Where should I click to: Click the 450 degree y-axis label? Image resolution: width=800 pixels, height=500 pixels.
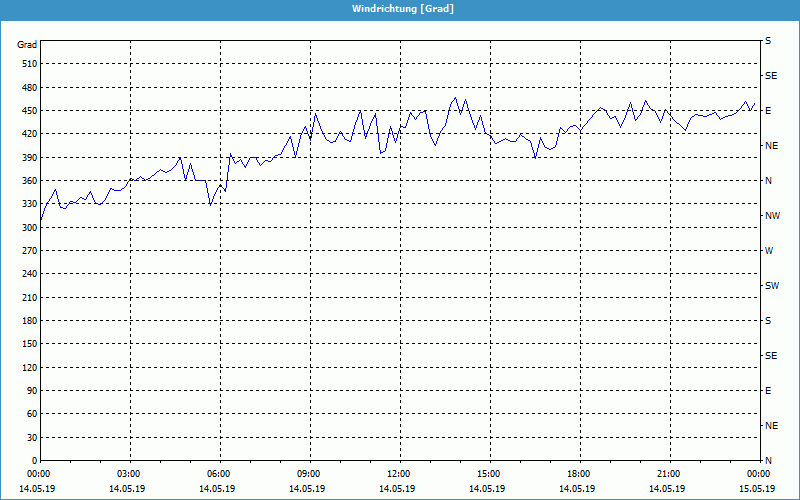pos(27,111)
